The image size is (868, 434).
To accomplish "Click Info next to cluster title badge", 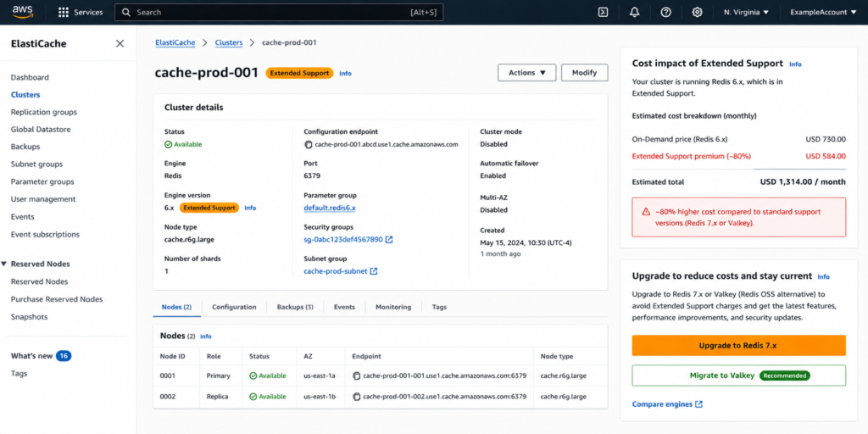I will [x=345, y=73].
